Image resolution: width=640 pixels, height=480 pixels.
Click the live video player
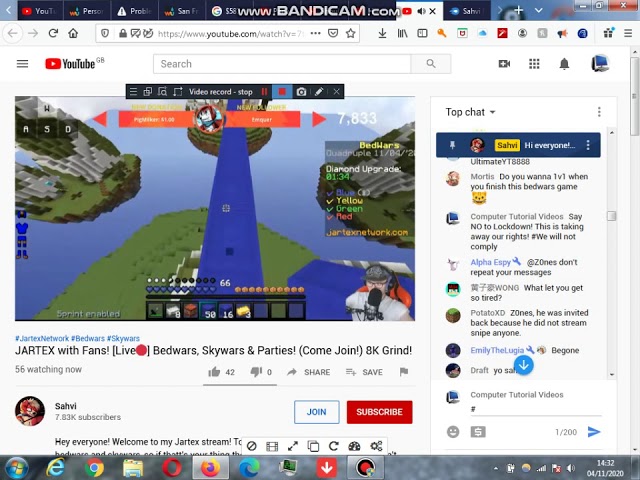[x=215, y=209]
